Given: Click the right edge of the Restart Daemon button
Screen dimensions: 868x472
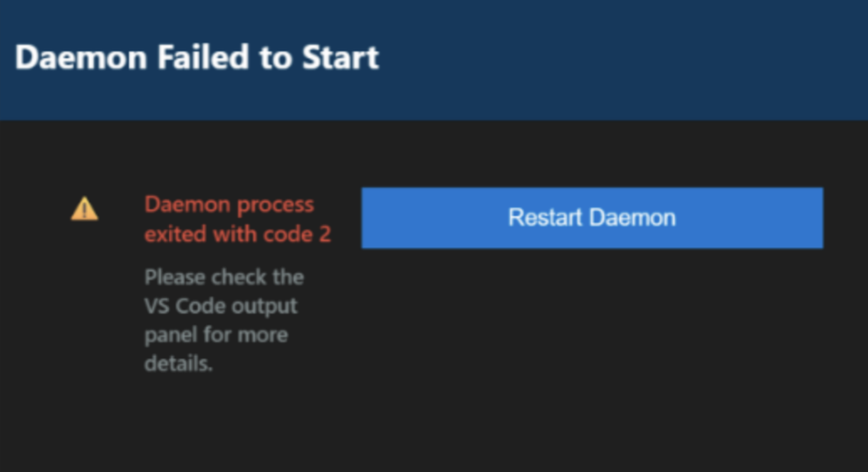Looking at the screenshot, I should (816, 218).
